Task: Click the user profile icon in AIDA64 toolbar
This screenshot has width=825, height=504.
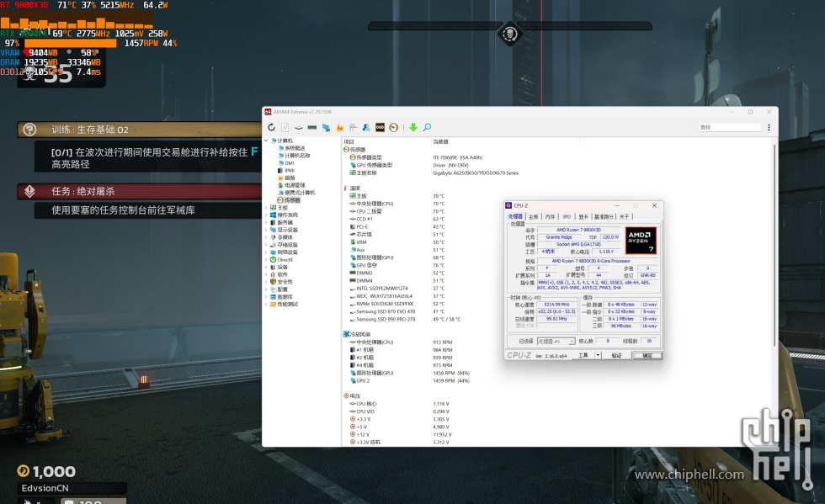Action: tap(366, 127)
